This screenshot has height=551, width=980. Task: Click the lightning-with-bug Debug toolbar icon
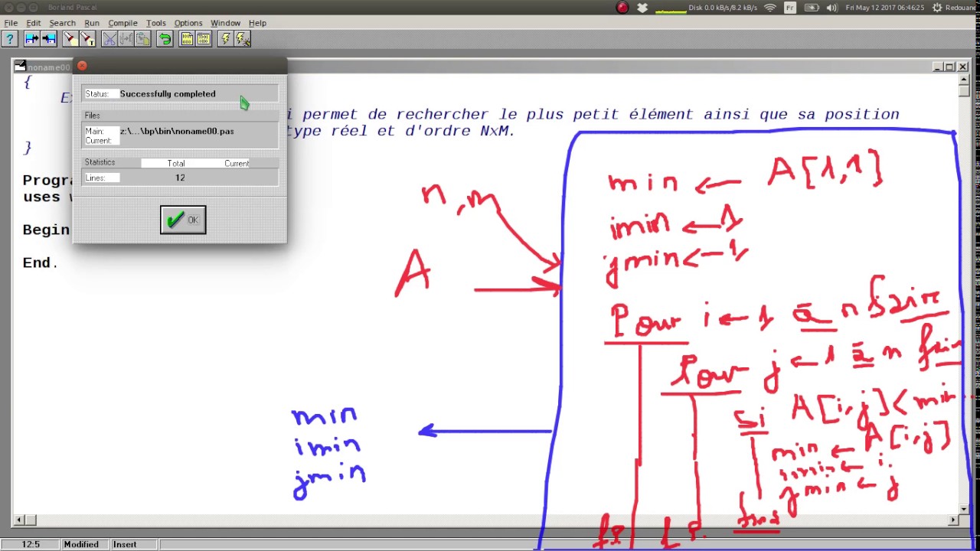[242, 38]
